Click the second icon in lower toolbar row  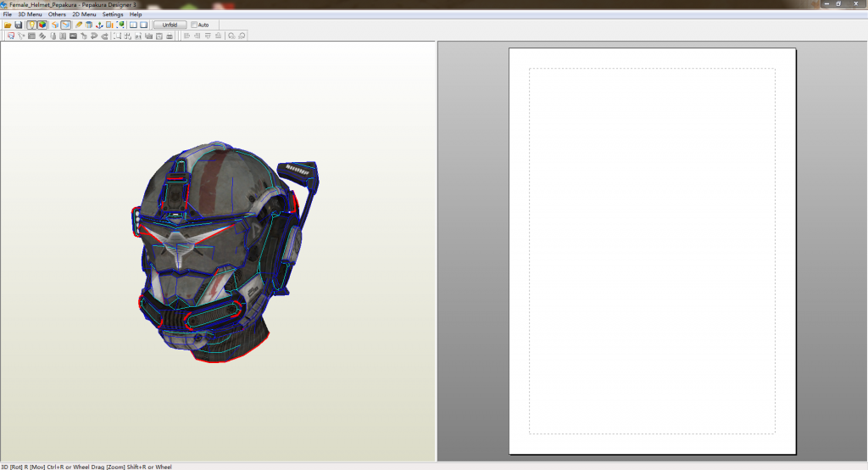point(21,36)
